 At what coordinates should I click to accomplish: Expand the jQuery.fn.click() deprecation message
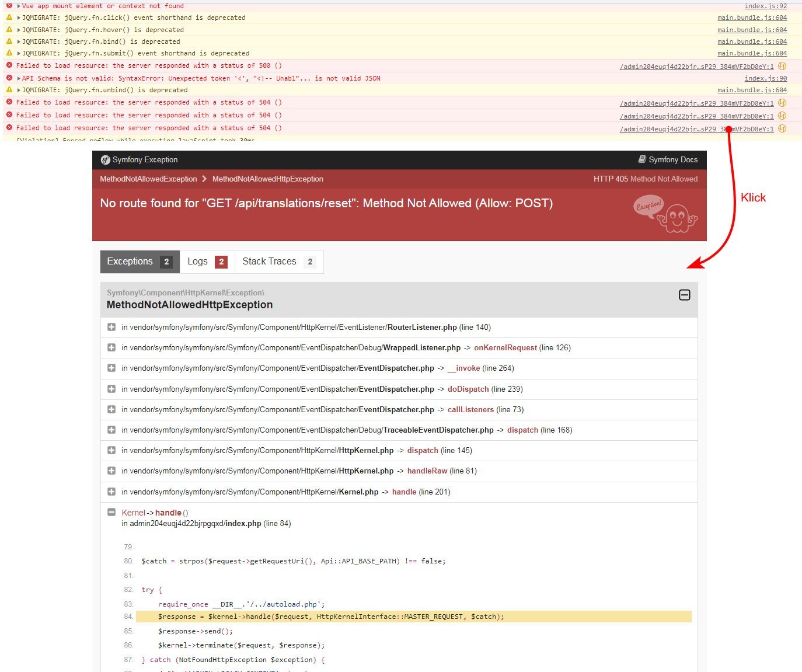19,18
